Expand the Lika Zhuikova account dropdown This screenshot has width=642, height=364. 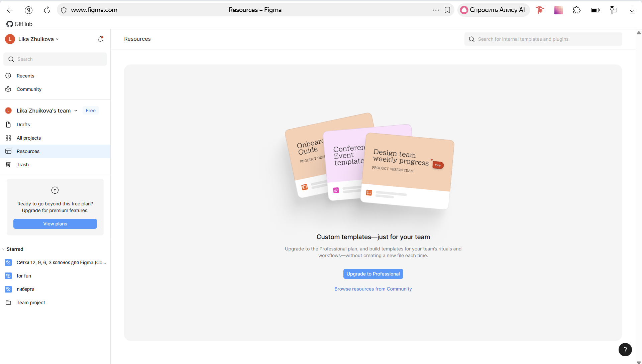[38, 39]
